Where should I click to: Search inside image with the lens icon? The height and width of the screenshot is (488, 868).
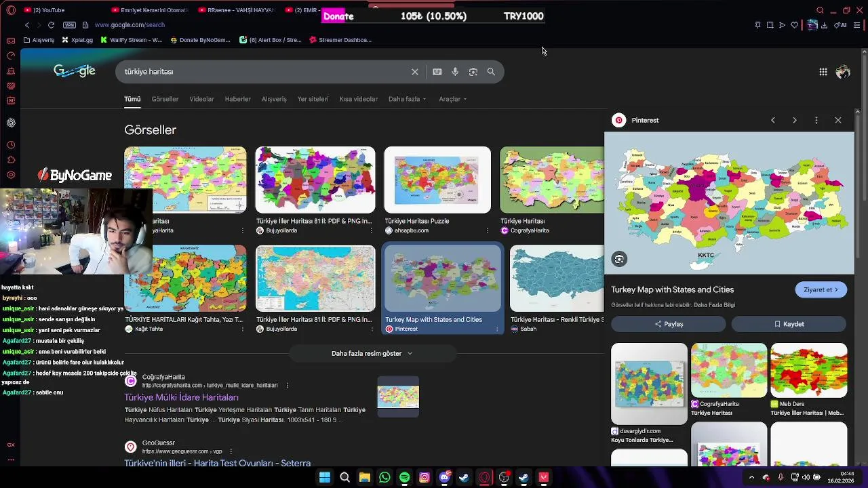pos(619,259)
